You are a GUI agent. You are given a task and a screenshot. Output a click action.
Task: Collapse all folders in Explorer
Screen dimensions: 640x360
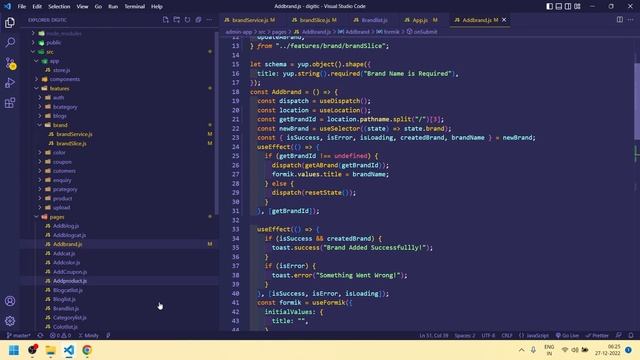point(198,20)
